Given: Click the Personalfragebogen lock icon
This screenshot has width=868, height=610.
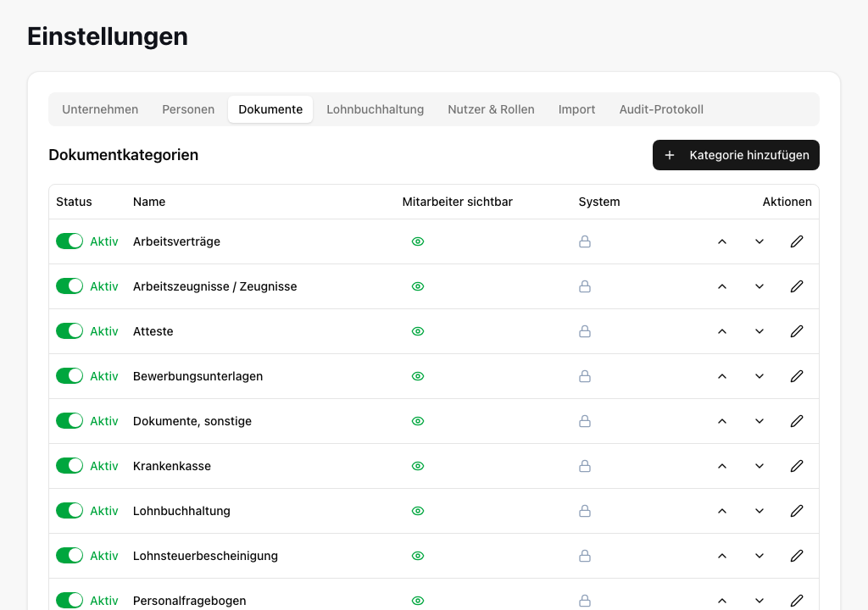Looking at the screenshot, I should [x=585, y=601].
